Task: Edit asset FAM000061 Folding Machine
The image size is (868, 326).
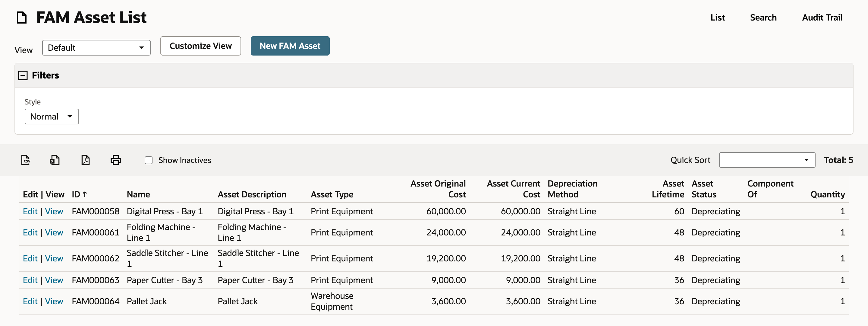Action: pos(30,232)
